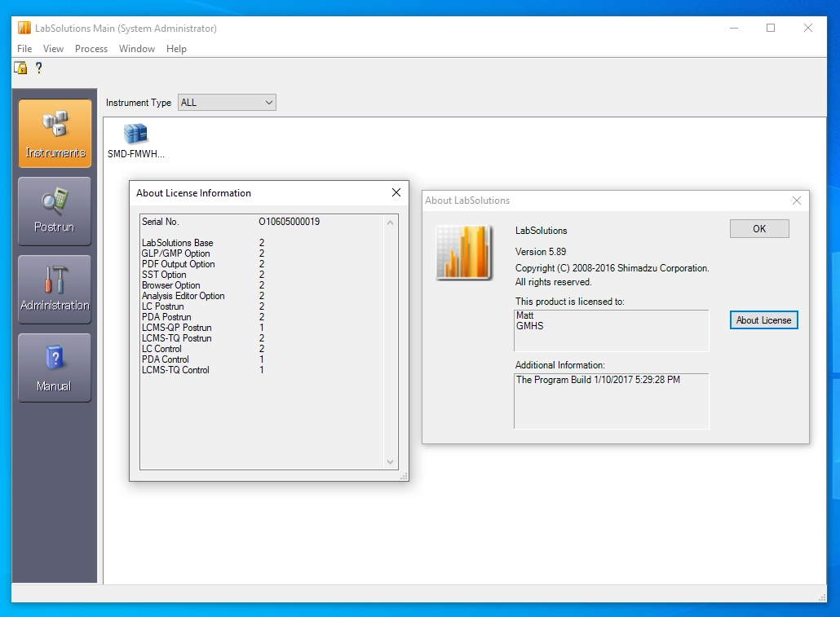The image size is (840, 617).
Task: Open the Administration tools icon
Action: click(x=55, y=289)
